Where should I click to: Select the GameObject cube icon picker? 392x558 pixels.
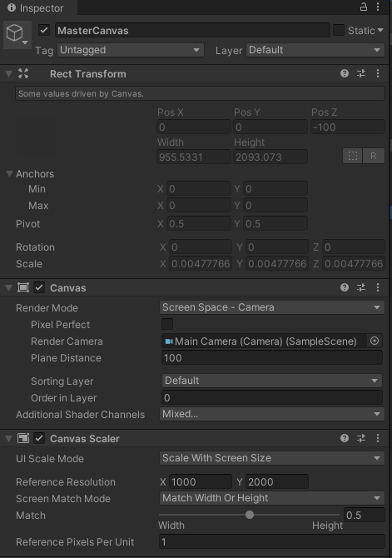pyautogui.click(x=17, y=34)
